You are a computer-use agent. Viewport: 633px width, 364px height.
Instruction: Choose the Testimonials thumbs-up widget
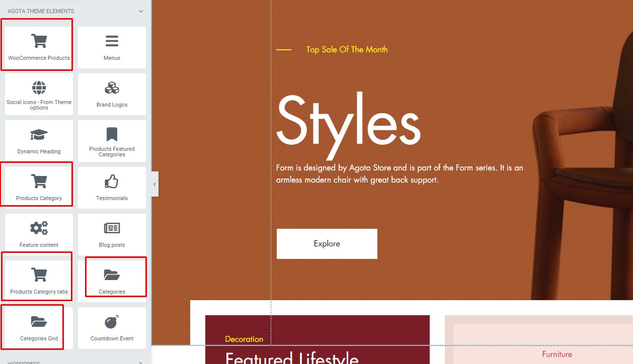tap(112, 188)
